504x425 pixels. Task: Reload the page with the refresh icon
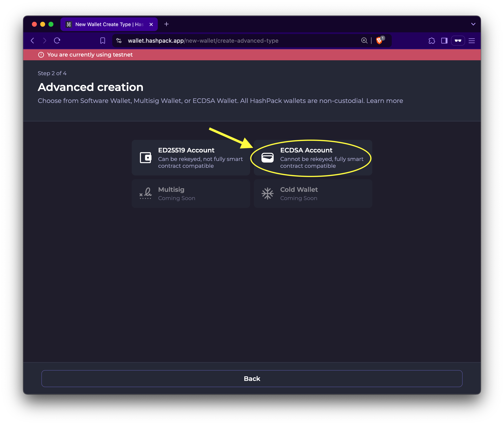coord(57,41)
